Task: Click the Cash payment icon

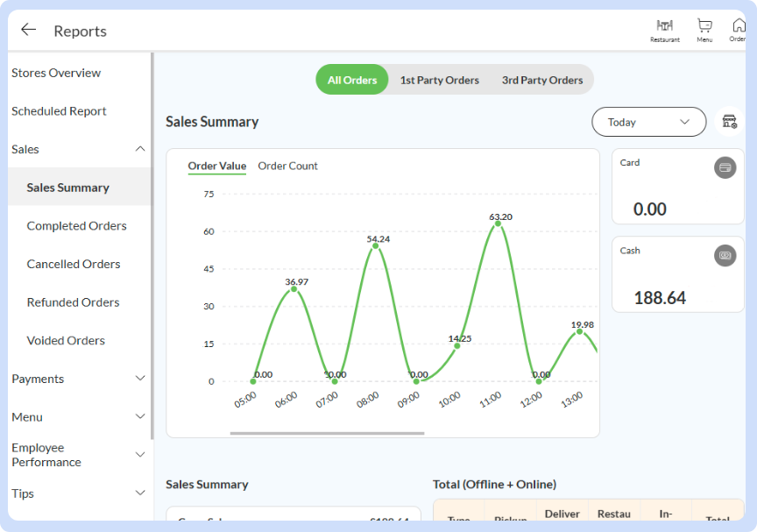Action: (x=725, y=255)
